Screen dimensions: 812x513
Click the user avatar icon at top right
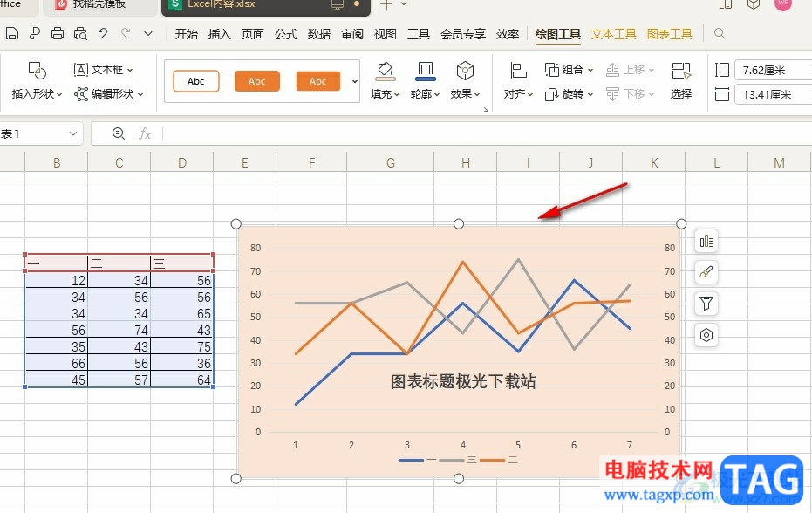782,3
